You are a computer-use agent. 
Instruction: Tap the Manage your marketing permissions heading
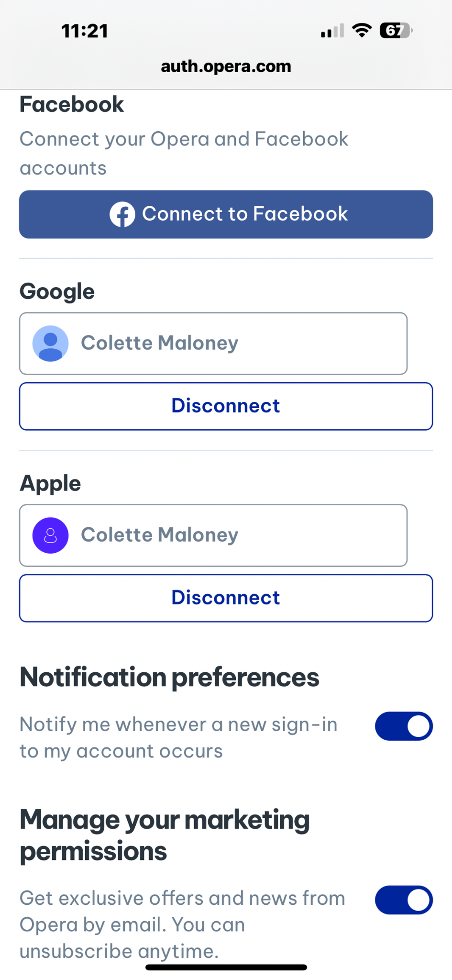pyautogui.click(x=165, y=835)
